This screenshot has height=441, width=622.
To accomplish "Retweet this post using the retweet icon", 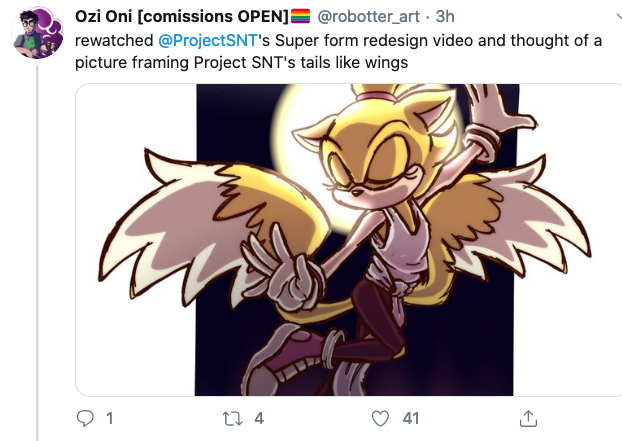I will [232, 419].
